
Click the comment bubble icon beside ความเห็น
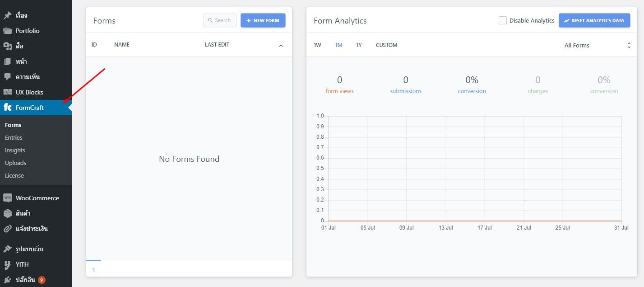(8, 77)
